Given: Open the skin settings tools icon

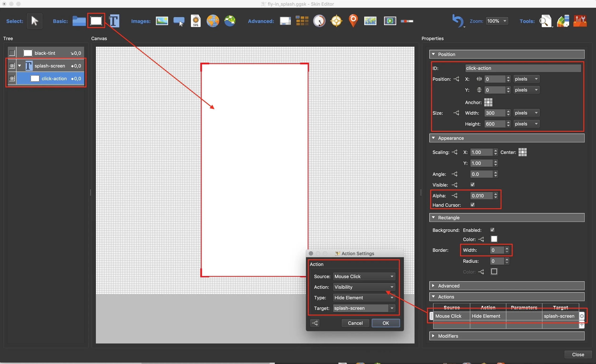Looking at the screenshot, I should (x=580, y=21).
